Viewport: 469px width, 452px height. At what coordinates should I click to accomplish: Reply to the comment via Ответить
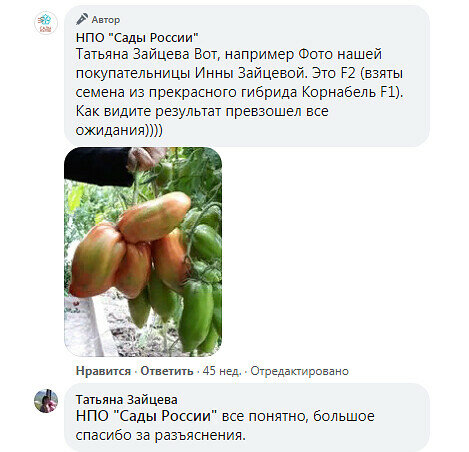(167, 371)
